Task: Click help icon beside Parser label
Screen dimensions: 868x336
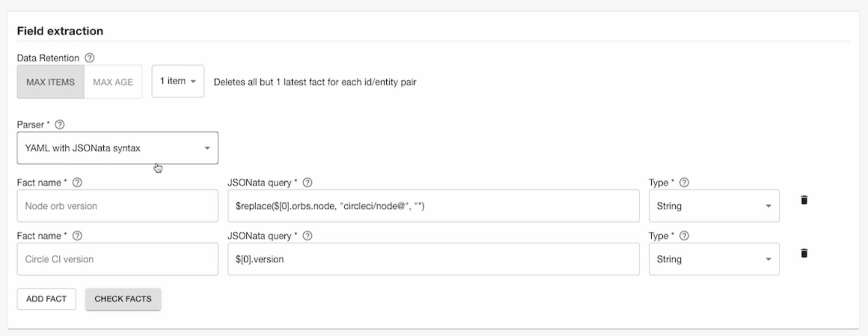Action: pos(59,124)
